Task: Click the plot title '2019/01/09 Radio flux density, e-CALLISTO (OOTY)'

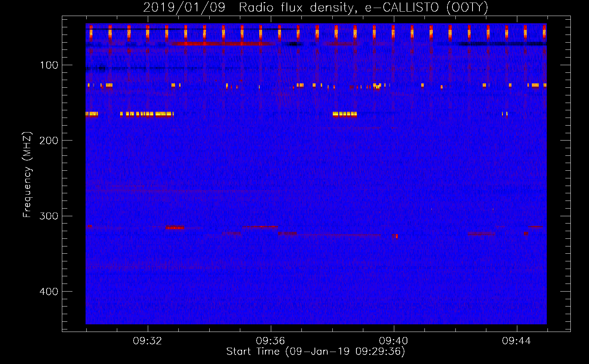Action: 316,8
